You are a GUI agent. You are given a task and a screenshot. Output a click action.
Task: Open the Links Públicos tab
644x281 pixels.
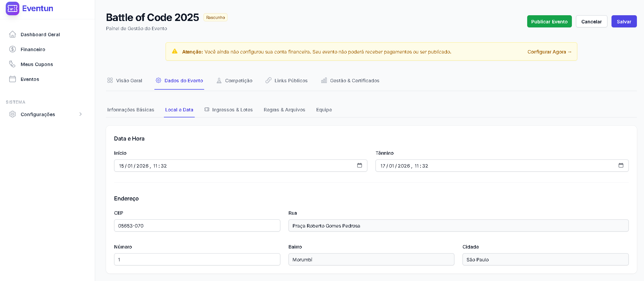click(x=286, y=81)
